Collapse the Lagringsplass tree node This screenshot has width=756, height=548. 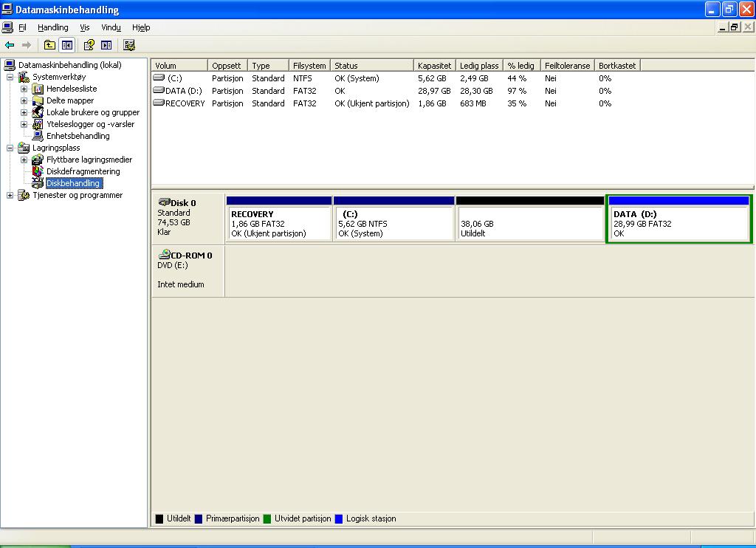point(10,148)
